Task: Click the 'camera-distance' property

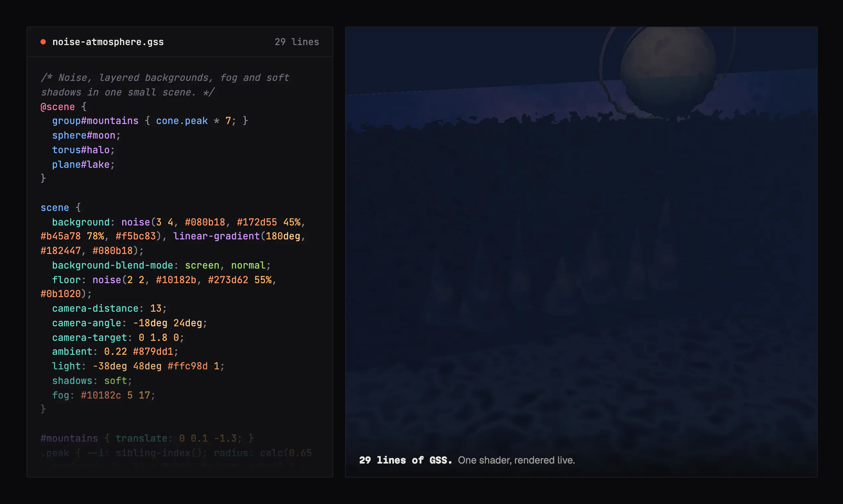Action: (x=95, y=308)
